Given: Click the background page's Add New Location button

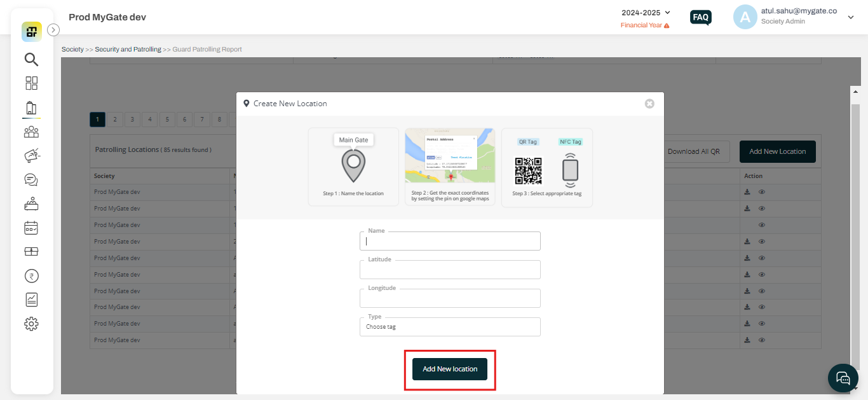Looking at the screenshot, I should [x=777, y=151].
